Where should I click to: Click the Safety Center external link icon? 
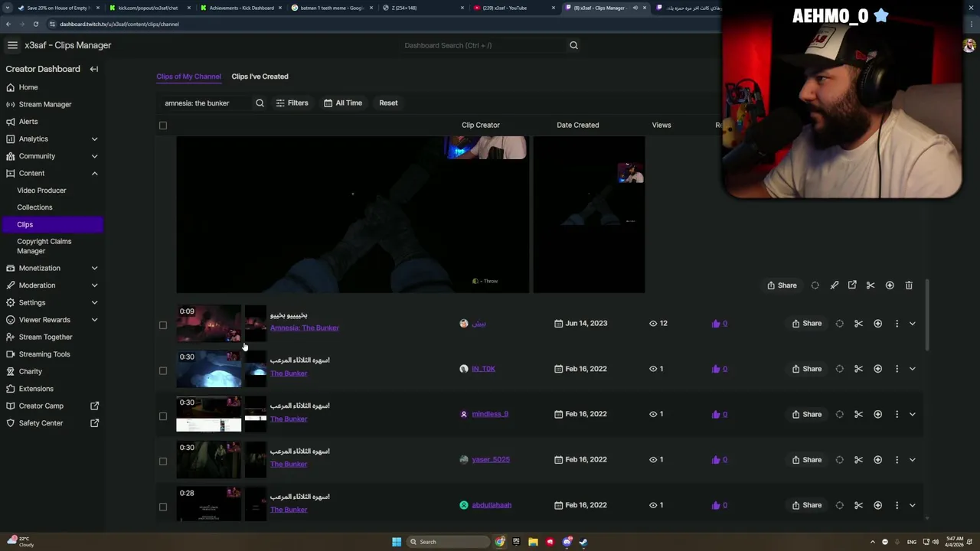95,423
